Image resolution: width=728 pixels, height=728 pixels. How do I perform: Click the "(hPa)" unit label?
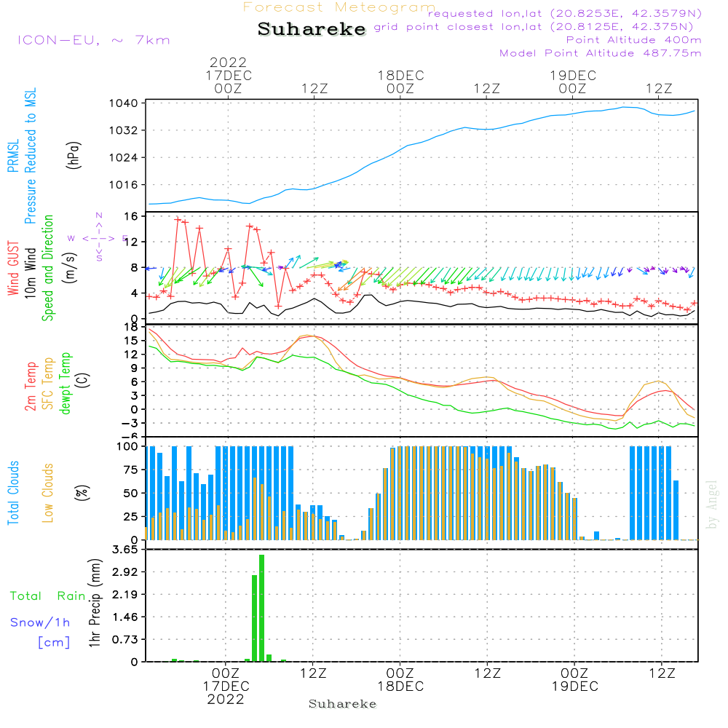pyautogui.click(x=74, y=155)
